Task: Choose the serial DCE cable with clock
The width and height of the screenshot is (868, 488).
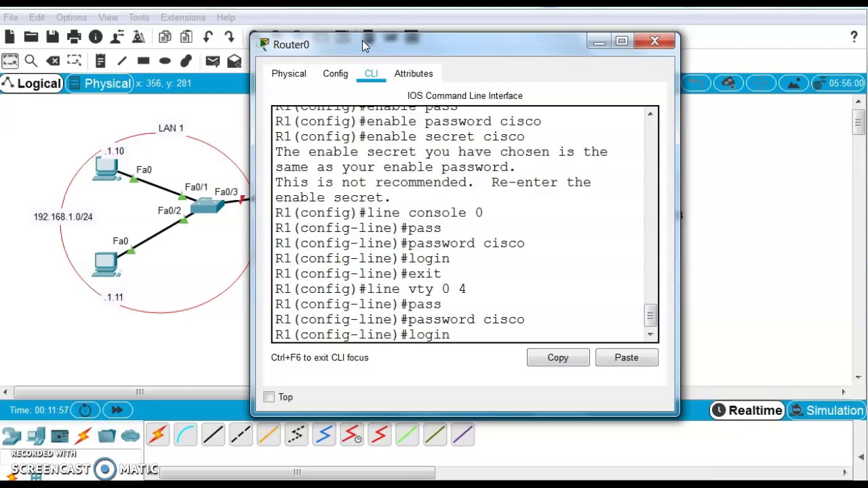Action: 352,434
